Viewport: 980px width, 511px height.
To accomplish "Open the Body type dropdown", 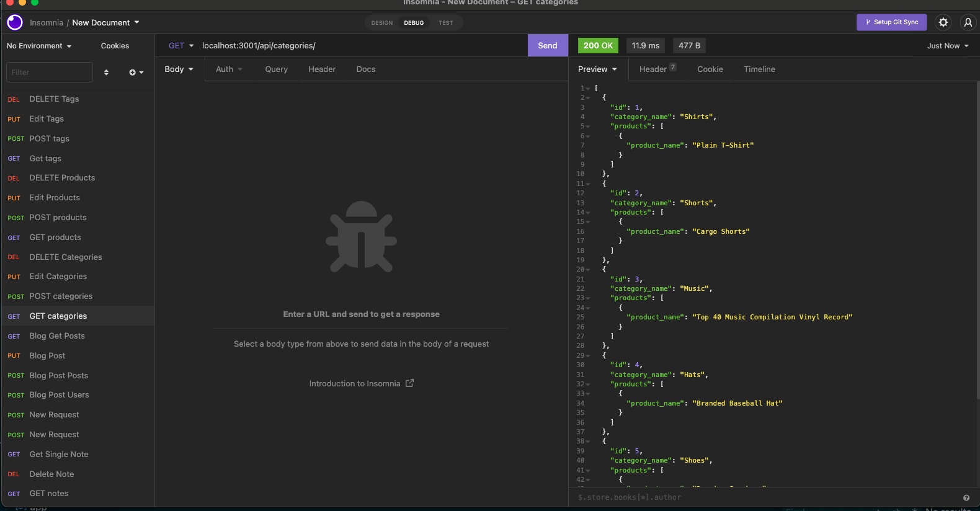I will [179, 69].
